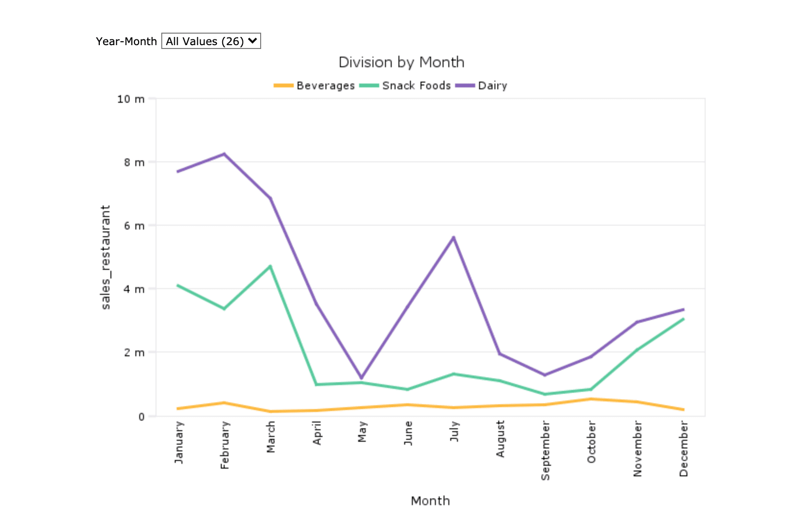Open the Year-Month All Values dropdown
The height and width of the screenshot is (532, 793).
[211, 41]
